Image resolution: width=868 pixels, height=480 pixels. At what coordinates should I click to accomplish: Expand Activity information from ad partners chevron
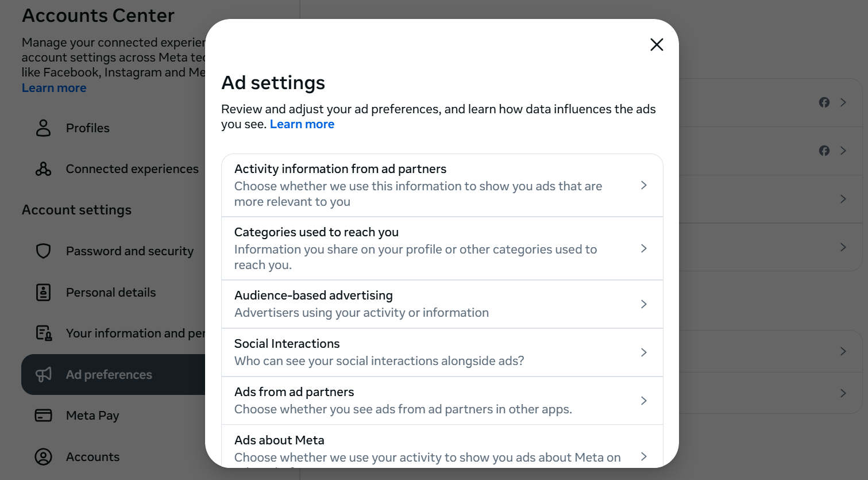(x=643, y=185)
